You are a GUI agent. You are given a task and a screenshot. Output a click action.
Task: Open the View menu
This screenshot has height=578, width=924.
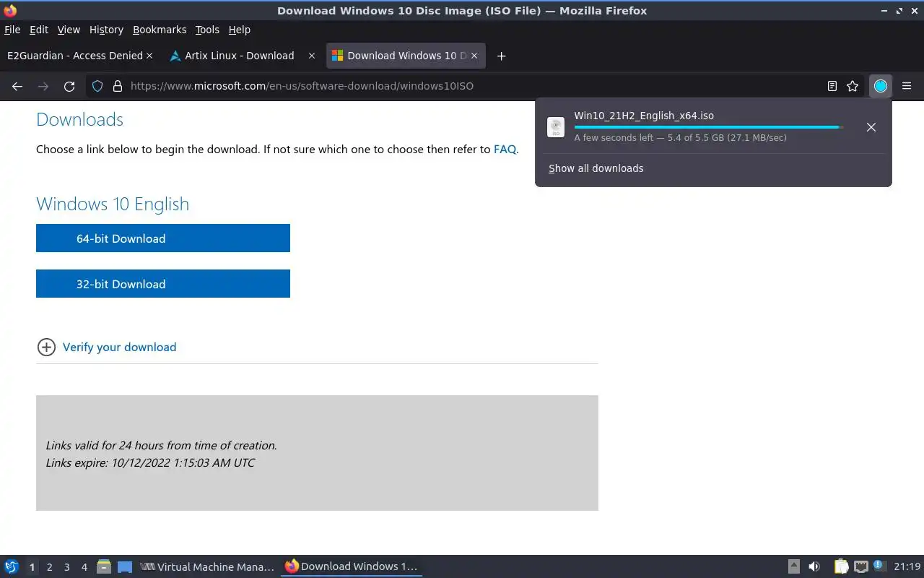click(69, 30)
